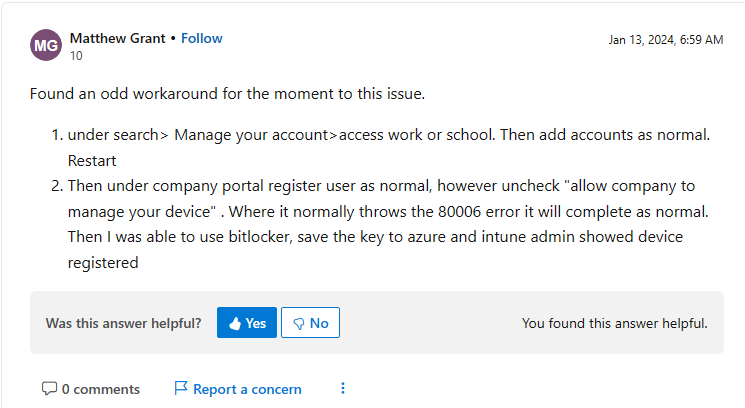
Task: Click the 'Was this answer helpful?' text
Action: [124, 323]
